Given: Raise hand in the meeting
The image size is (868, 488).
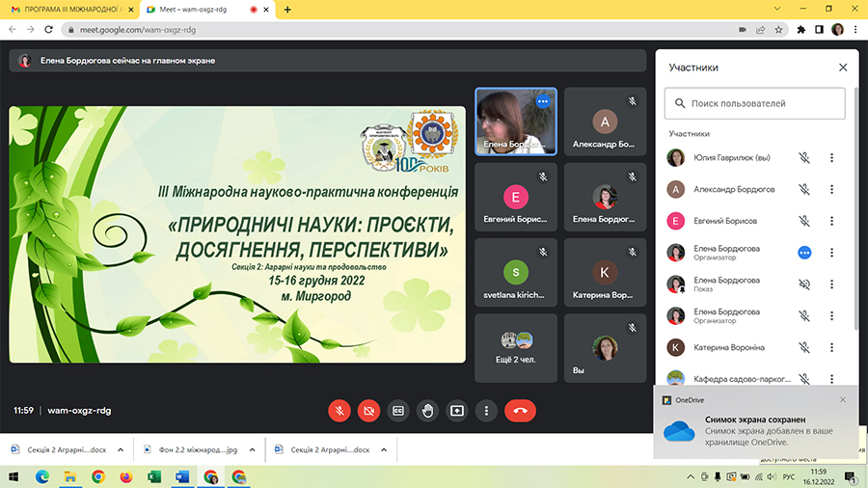Looking at the screenshot, I should coord(427,410).
